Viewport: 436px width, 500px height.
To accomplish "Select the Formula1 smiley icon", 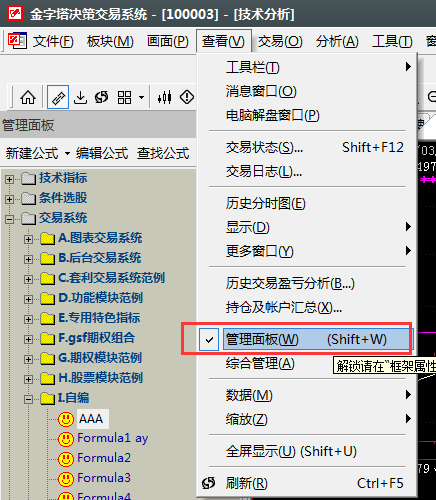I will 66,439.
